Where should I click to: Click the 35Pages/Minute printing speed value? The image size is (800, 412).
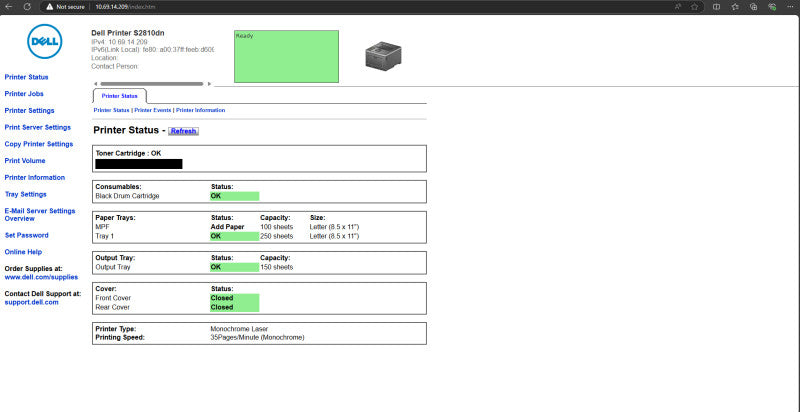(257, 337)
